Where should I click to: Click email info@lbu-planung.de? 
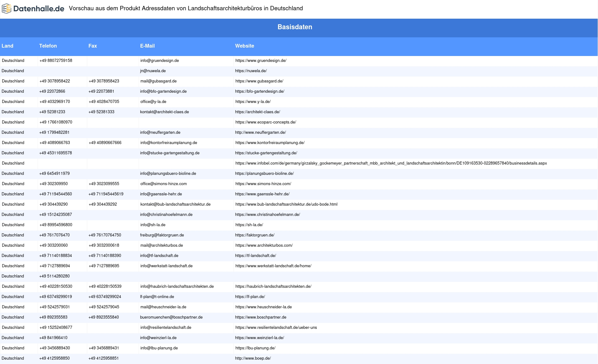(x=159, y=348)
